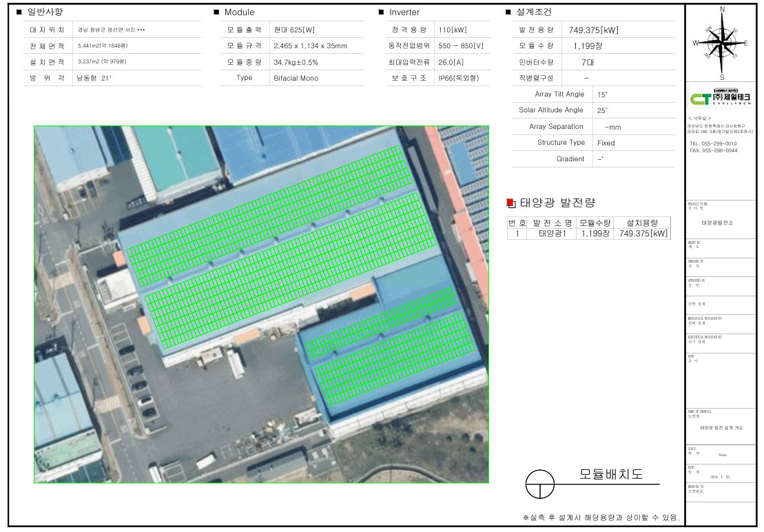
Task: Select the 모듈배치도 drawing title text
Action: (x=610, y=475)
